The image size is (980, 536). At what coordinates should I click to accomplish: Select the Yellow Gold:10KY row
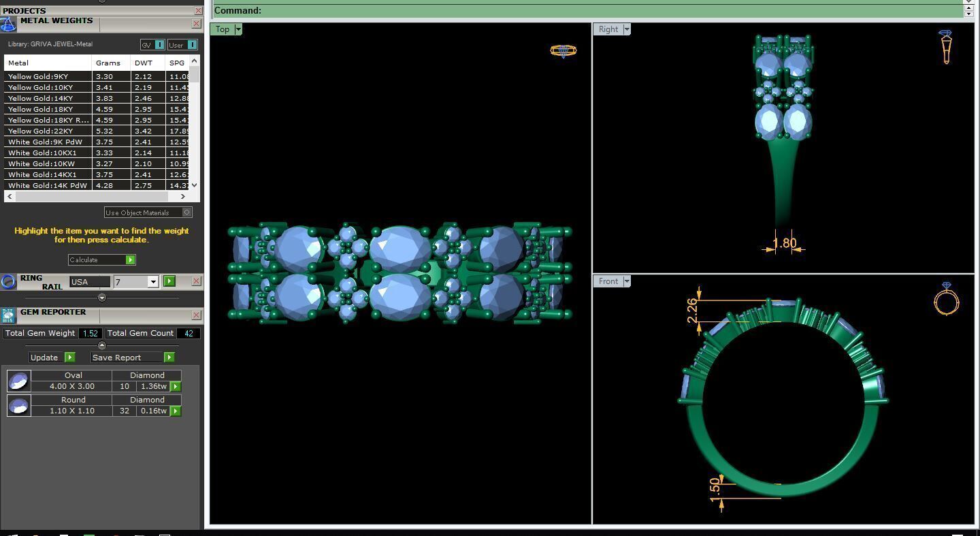tap(97, 87)
